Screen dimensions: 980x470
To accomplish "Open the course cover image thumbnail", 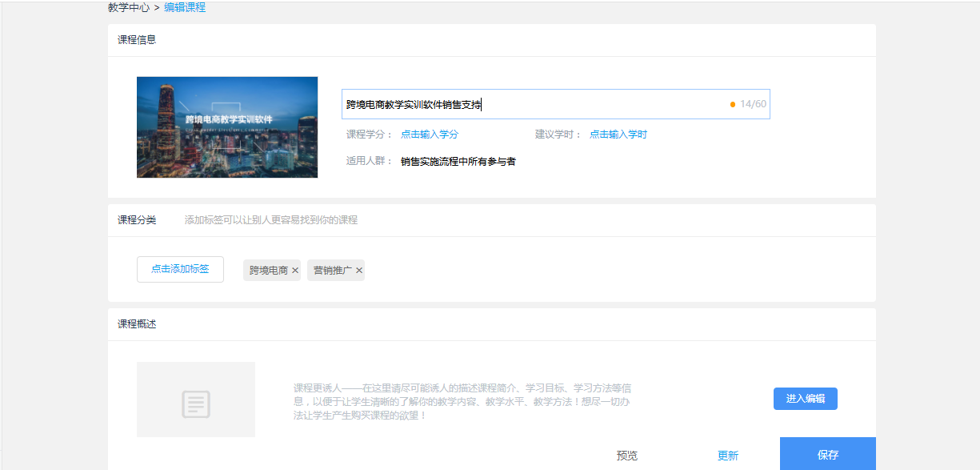I will click(227, 127).
